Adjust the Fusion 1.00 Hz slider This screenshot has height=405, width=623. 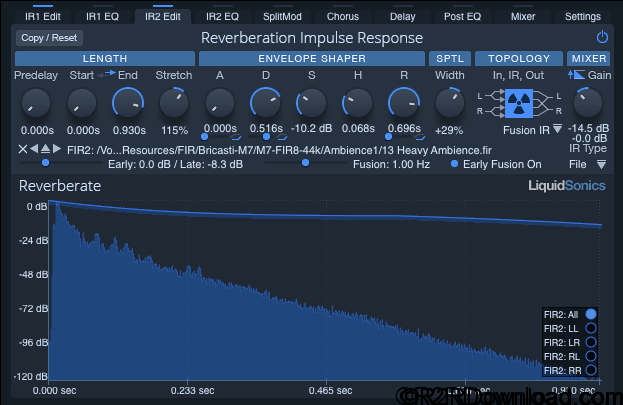pyautogui.click(x=306, y=163)
